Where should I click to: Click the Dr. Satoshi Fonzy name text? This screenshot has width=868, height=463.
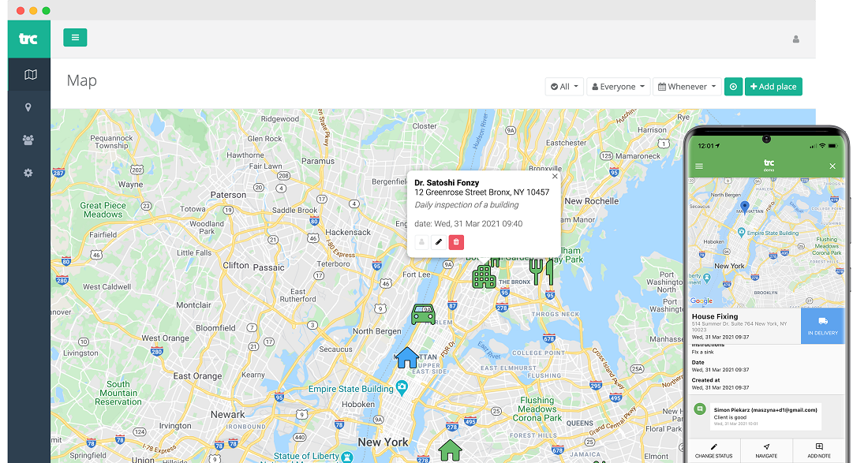coord(447,182)
